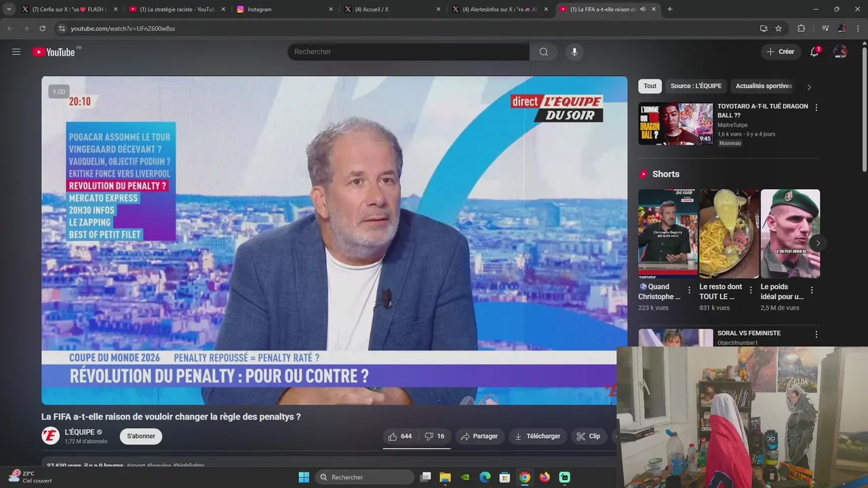
Task: Go back in browser history
Action: coord(10,28)
